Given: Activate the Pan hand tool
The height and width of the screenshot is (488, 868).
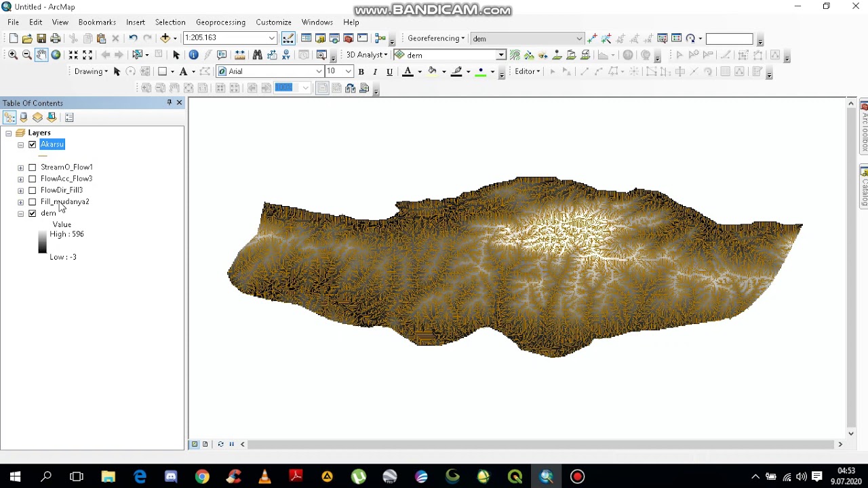Looking at the screenshot, I should (41, 55).
